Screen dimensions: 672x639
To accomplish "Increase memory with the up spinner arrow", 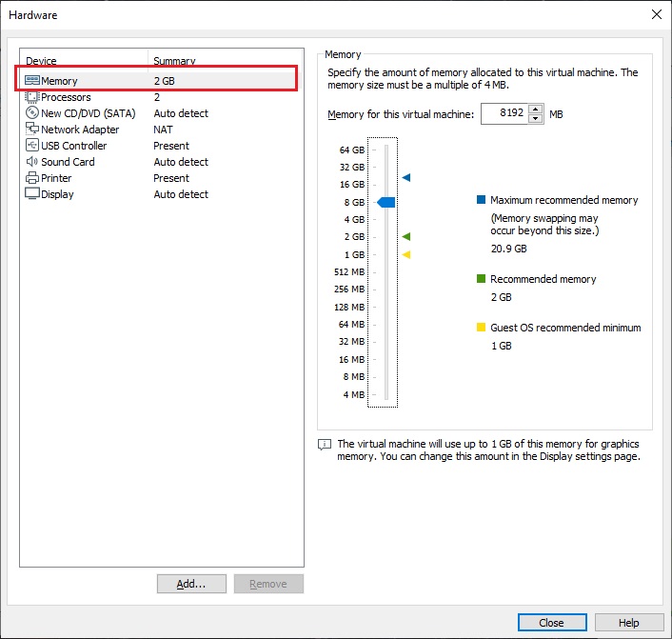I will point(535,109).
